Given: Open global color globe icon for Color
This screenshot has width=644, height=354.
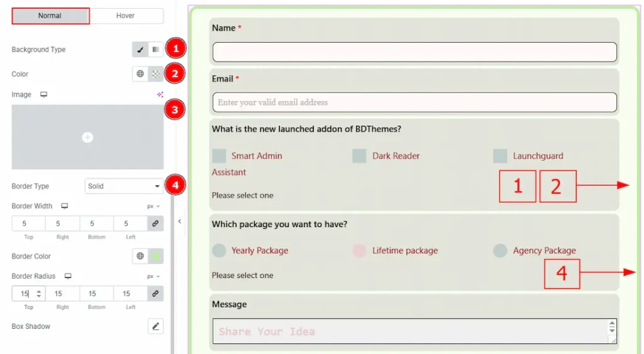Looking at the screenshot, I should [x=140, y=74].
